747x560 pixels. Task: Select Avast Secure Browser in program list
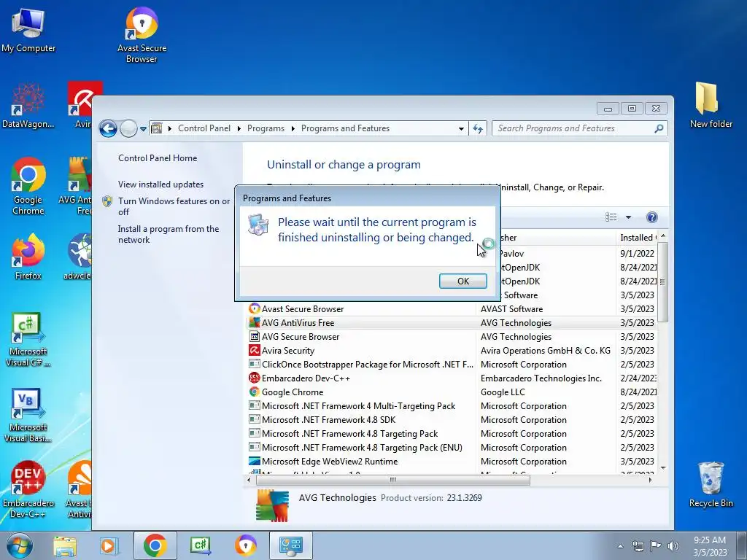tap(452, 309)
